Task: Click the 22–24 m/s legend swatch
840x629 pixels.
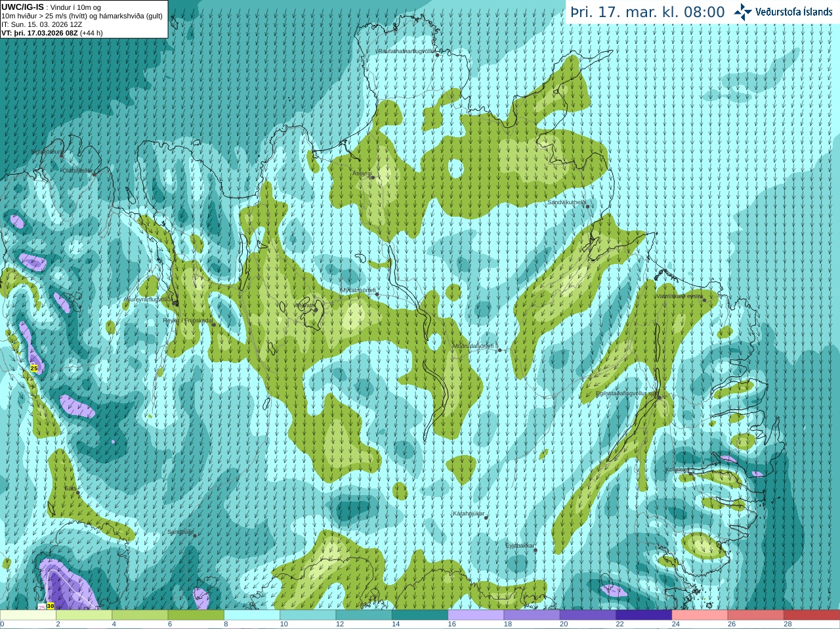Action: click(x=644, y=615)
